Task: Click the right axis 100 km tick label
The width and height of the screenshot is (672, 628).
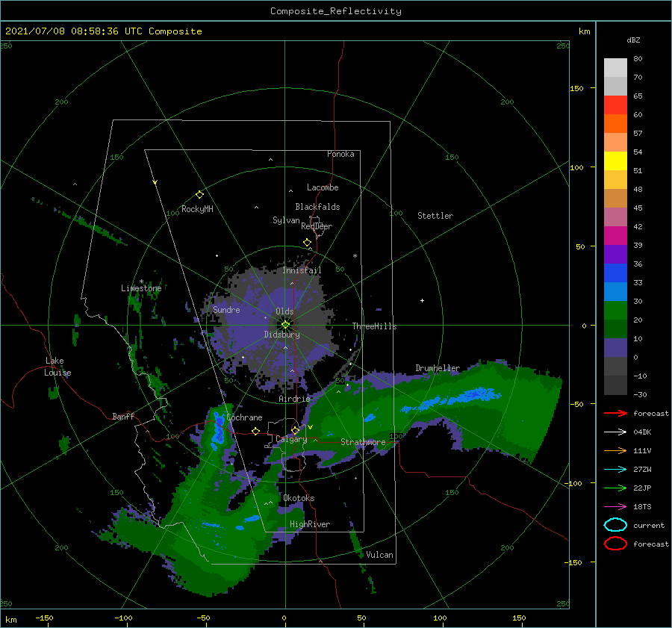Action: 576,167
